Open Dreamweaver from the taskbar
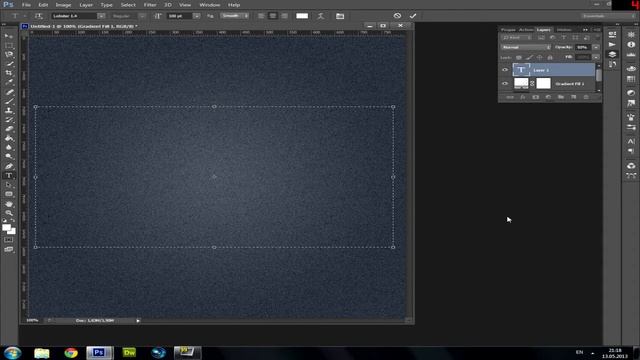Viewport: 640px width, 360px height. pos(129,353)
